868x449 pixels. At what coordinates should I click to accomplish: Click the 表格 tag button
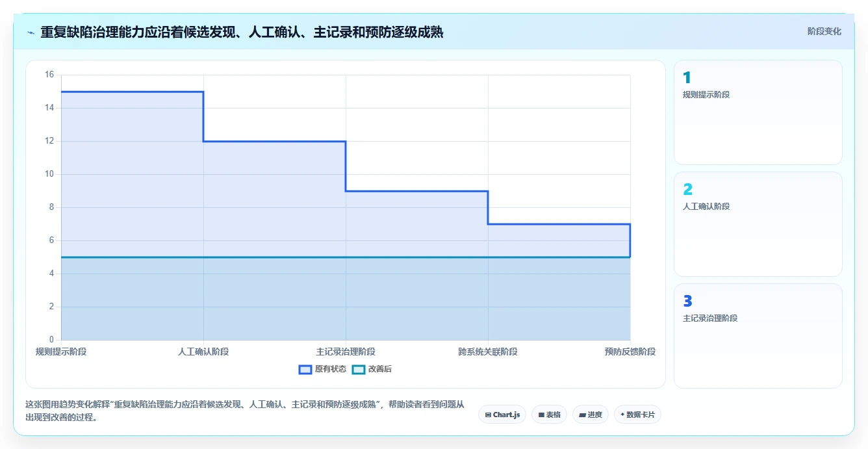549,415
